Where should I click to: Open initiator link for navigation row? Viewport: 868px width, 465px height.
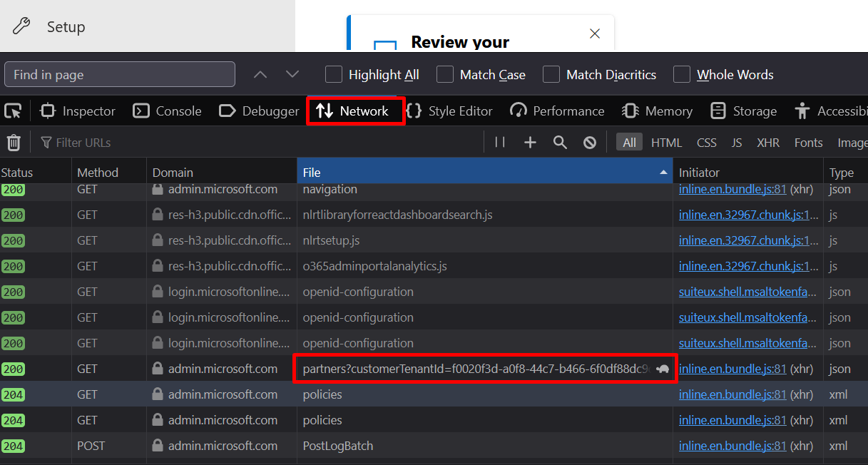tap(732, 189)
